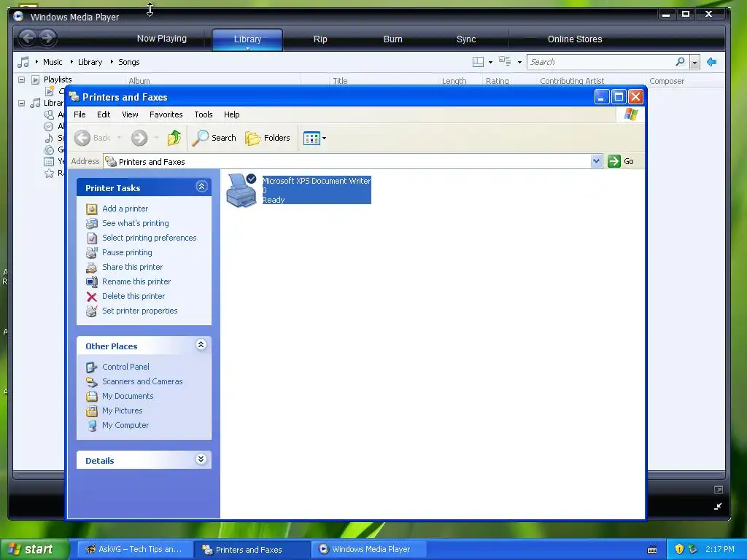Click the Library tab in Media Player
Image resolution: width=747 pixels, height=560 pixels.
tap(247, 39)
